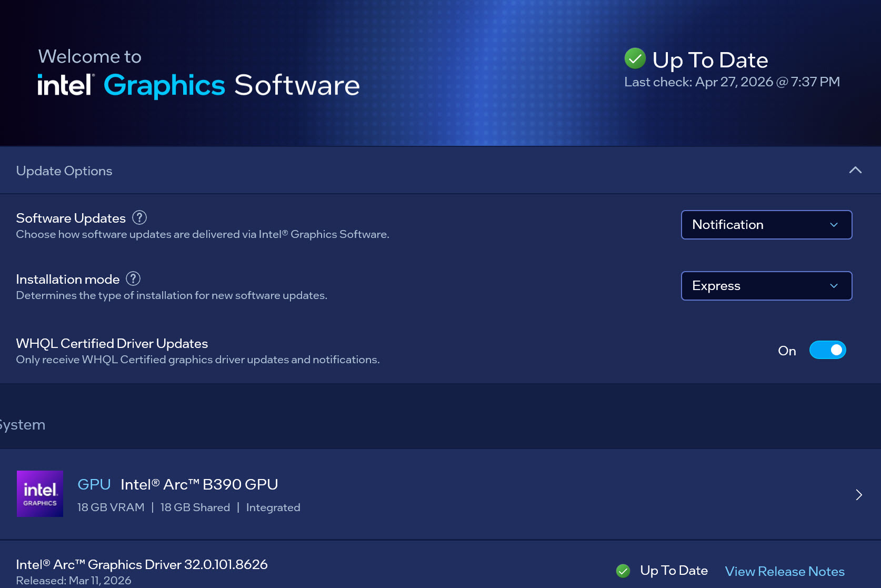Click the Intel Arc B390 GPU name
Screen dimensions: 881x588
(199, 484)
